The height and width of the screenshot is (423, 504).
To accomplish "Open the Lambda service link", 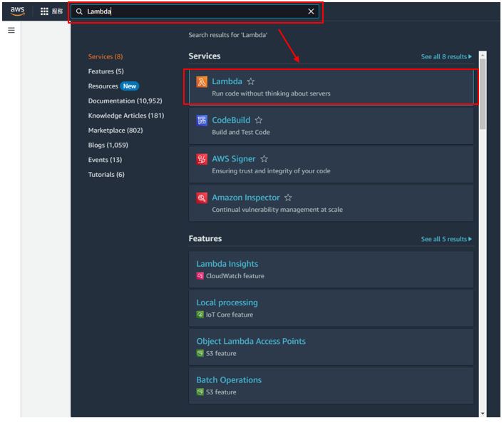I will click(227, 81).
